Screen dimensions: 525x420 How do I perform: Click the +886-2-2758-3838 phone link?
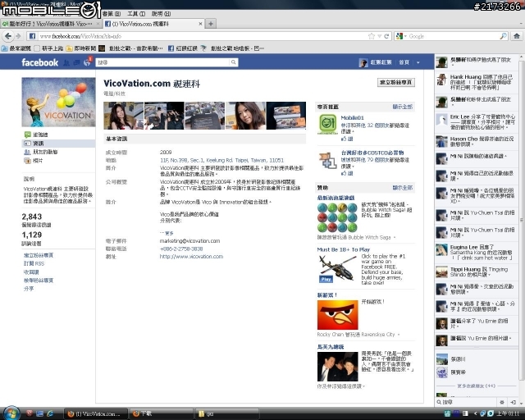[181, 249]
